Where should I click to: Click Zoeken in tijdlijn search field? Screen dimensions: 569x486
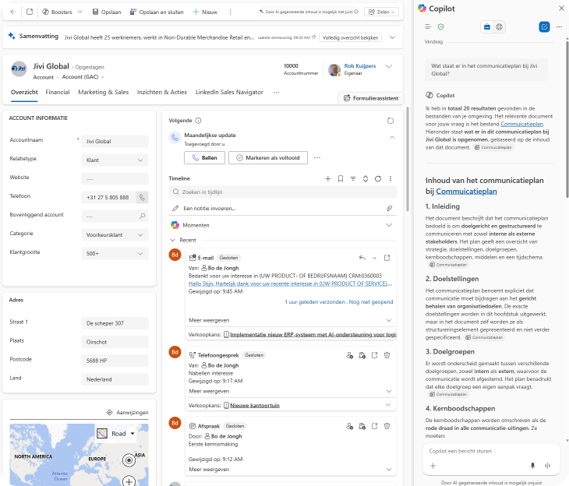point(282,192)
